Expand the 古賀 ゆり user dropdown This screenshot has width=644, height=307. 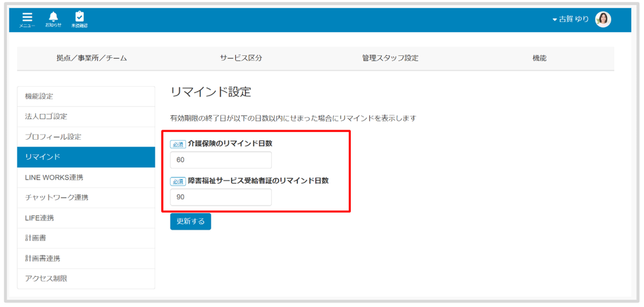point(570,20)
